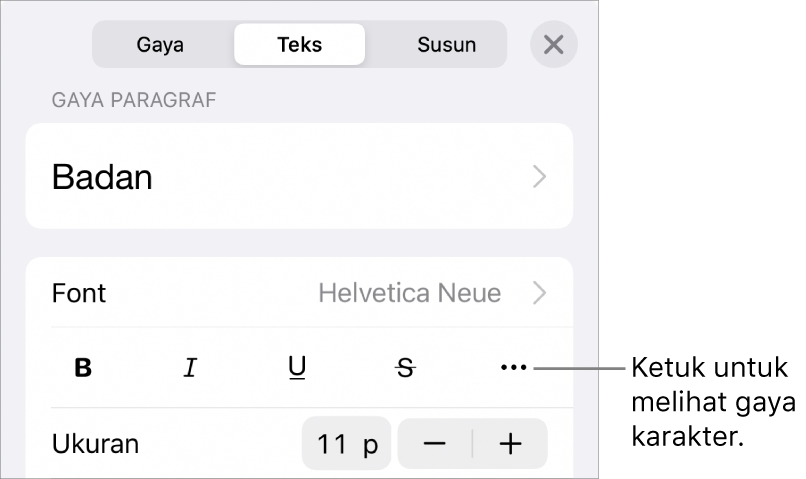Click the Helvetica Neue font name

(410, 293)
